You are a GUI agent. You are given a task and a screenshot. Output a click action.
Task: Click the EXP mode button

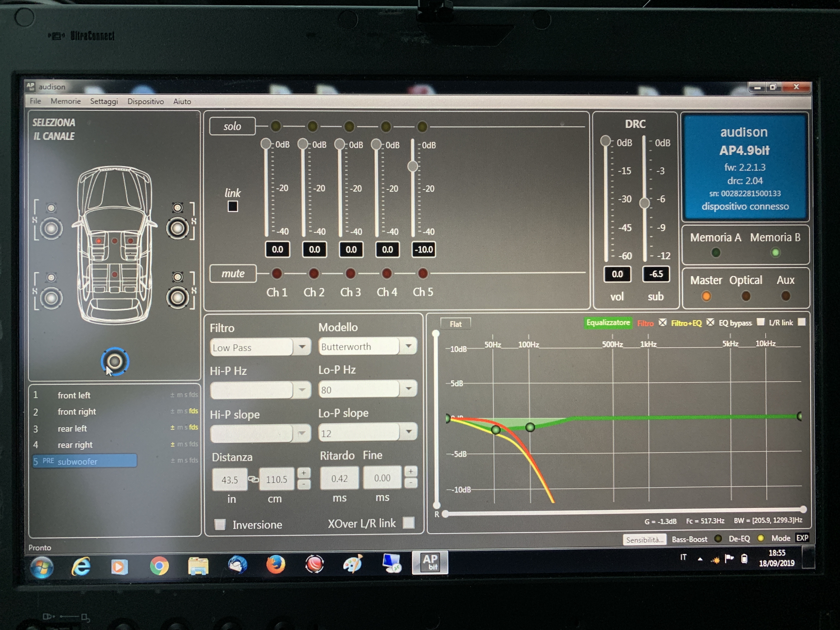point(802,538)
